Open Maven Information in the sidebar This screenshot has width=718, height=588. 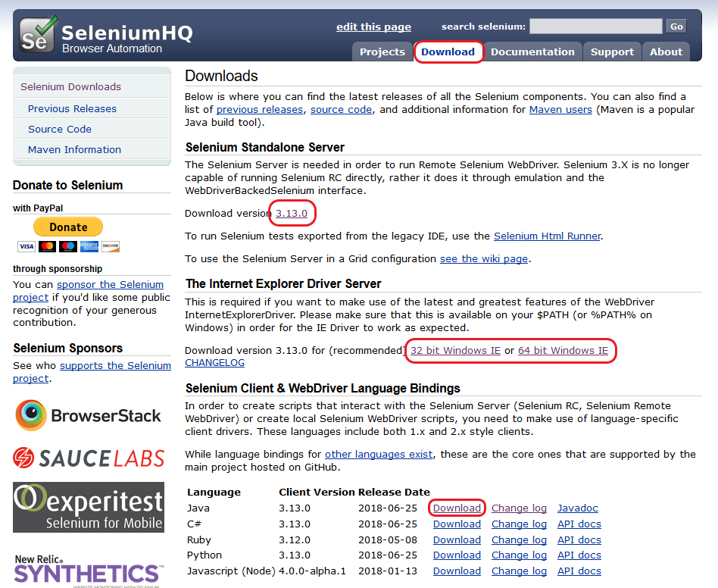pyautogui.click(x=75, y=149)
